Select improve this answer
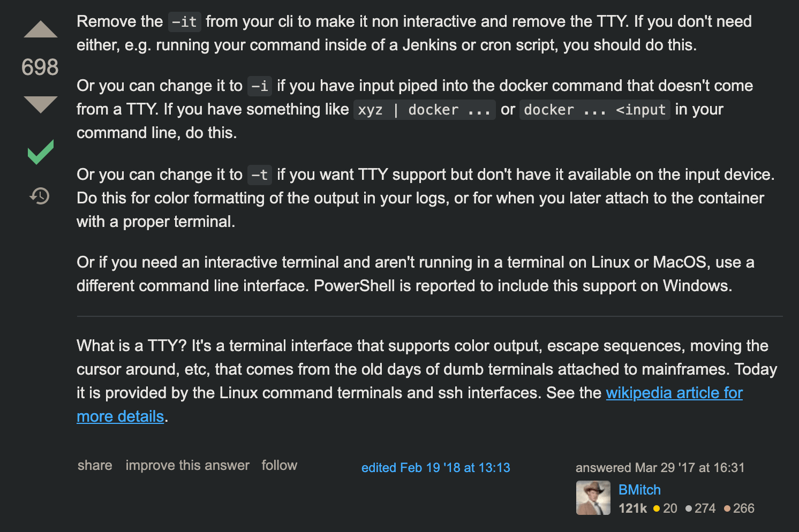Image resolution: width=799 pixels, height=532 pixels. coord(187,465)
